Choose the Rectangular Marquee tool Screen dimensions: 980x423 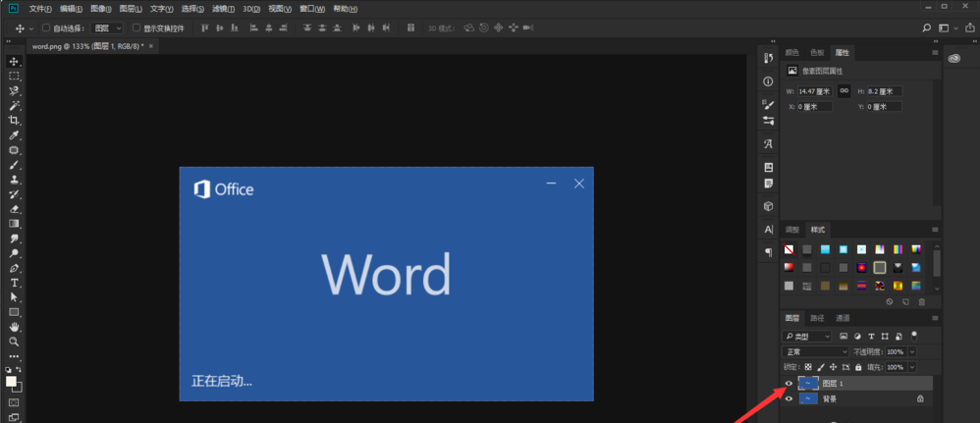click(14, 76)
